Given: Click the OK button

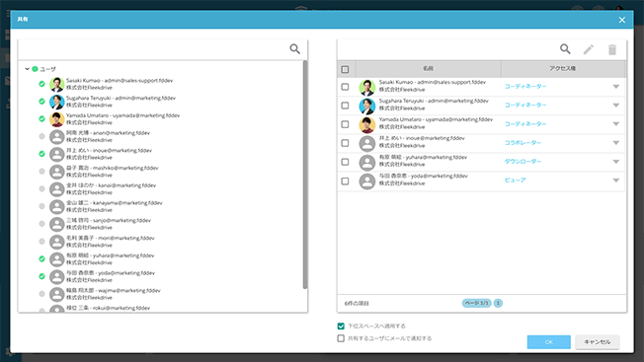Looking at the screenshot, I should click(549, 342).
